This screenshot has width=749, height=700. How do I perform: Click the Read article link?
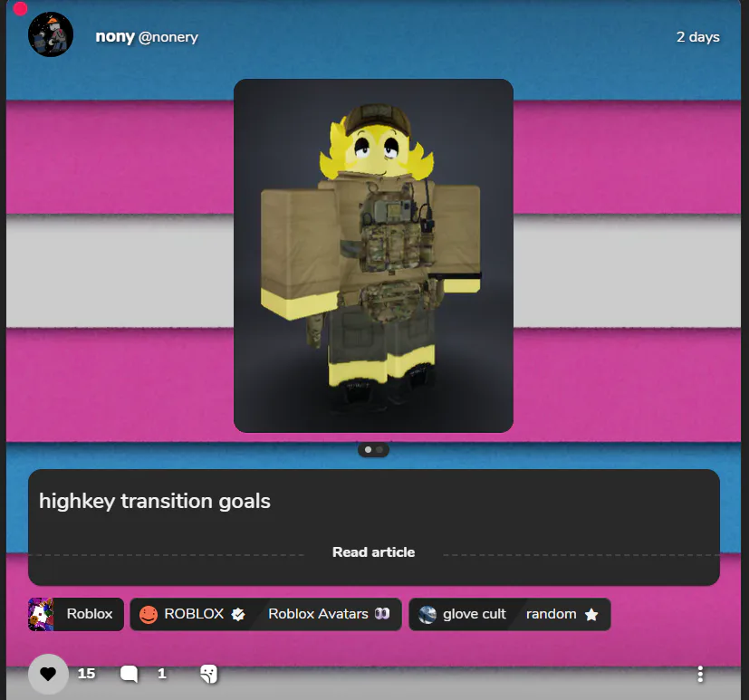(373, 552)
